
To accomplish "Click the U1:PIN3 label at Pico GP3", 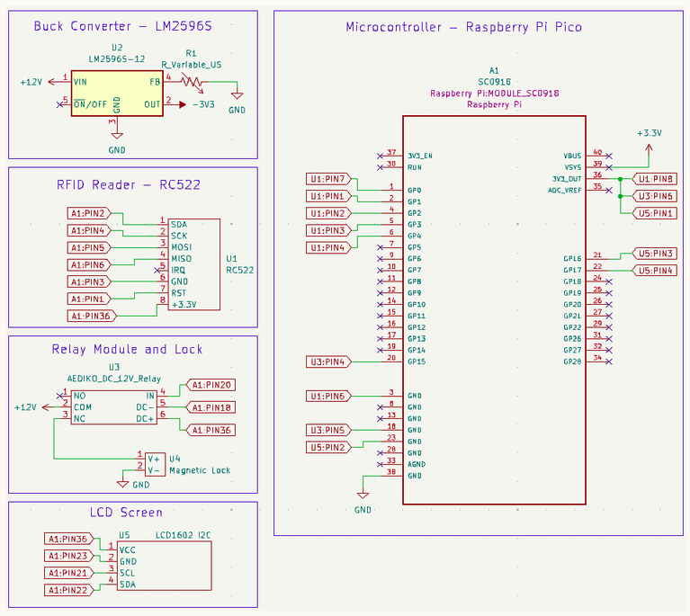I will [x=328, y=230].
